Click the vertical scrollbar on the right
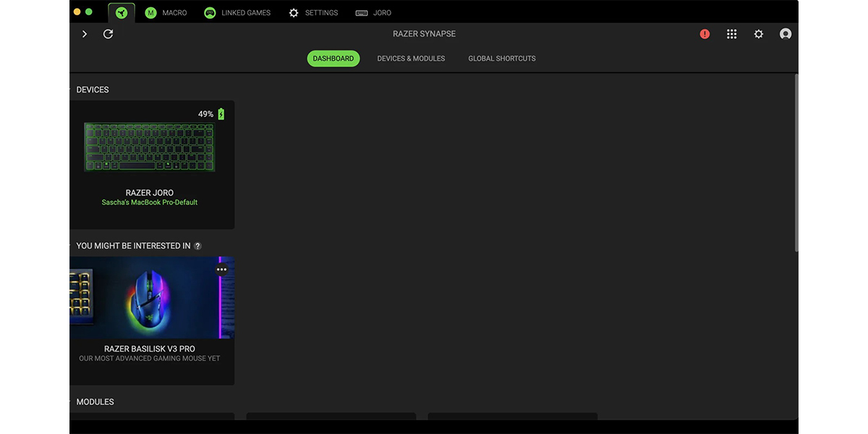 pos(796,163)
